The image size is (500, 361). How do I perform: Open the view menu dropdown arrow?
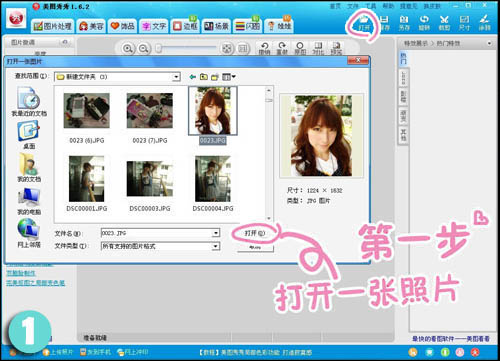tap(234, 77)
